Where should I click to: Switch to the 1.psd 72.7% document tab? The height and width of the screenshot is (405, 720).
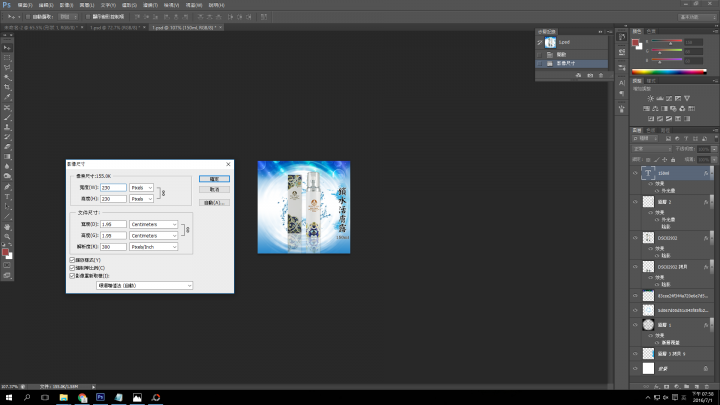click(x=117, y=28)
